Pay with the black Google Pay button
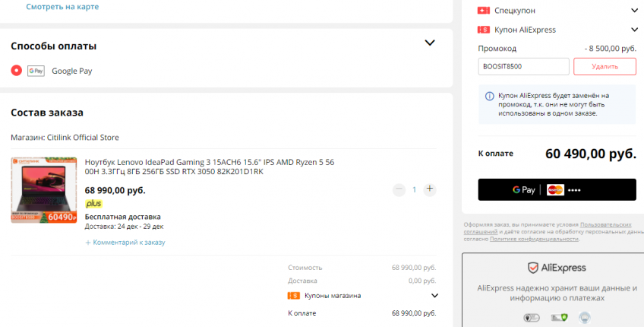Screen dimensions: 644x327 coord(557,189)
